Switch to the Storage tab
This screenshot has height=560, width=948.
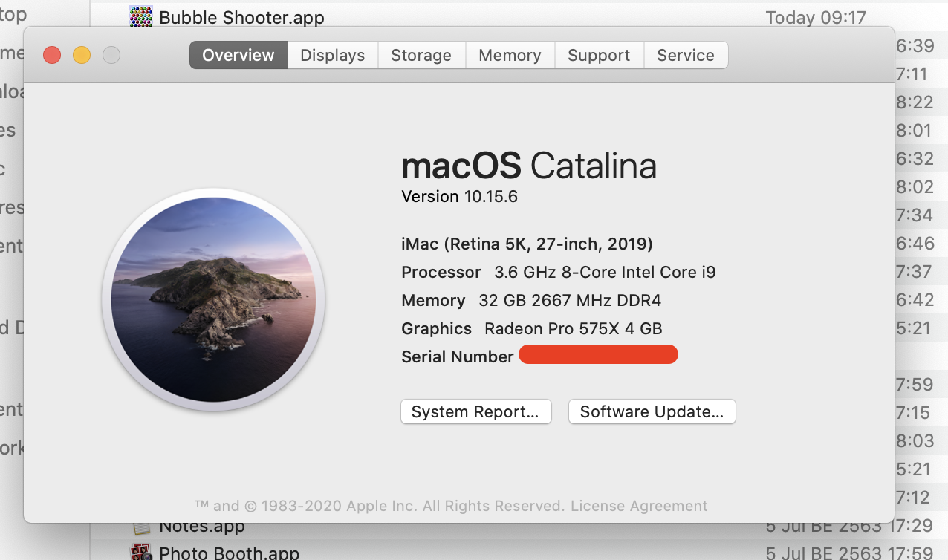coord(421,55)
